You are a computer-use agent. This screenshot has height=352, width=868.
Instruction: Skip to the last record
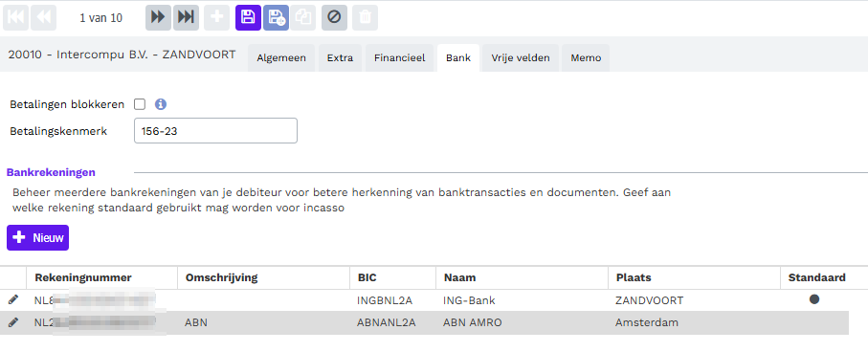pyautogui.click(x=186, y=18)
